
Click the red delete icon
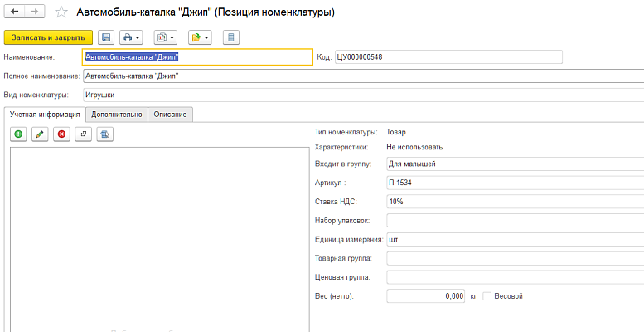(x=61, y=134)
